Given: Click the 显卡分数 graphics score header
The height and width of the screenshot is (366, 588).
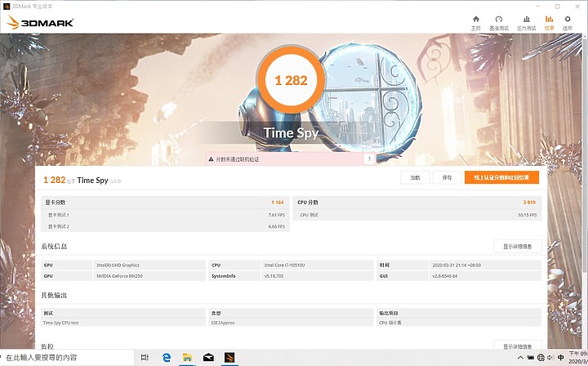Looking at the screenshot, I should point(56,203).
